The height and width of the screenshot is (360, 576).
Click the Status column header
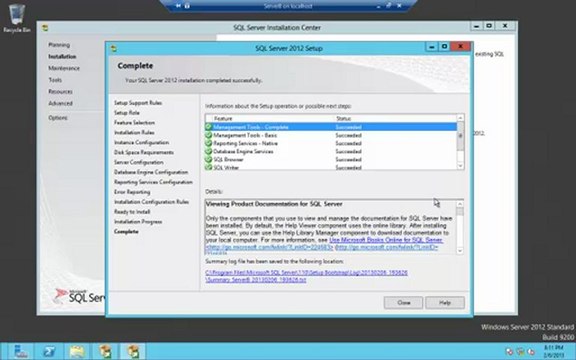pos(343,119)
